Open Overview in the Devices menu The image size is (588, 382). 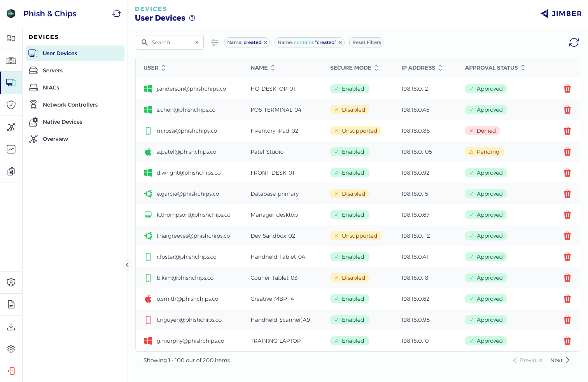(x=75, y=139)
